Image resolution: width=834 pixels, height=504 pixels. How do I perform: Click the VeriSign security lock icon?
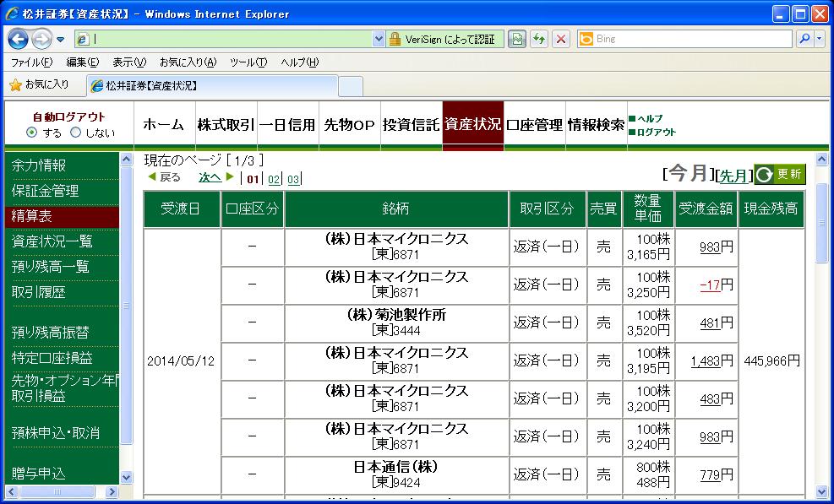tap(395, 39)
